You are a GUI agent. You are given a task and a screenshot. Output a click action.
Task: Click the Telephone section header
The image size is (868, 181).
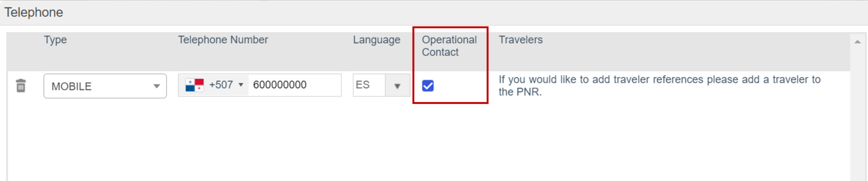click(34, 12)
